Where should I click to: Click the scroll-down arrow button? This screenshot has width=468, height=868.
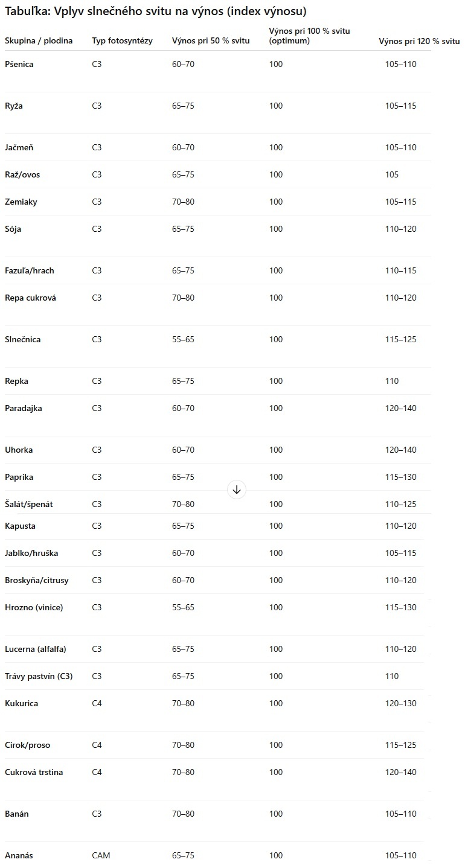(x=237, y=490)
